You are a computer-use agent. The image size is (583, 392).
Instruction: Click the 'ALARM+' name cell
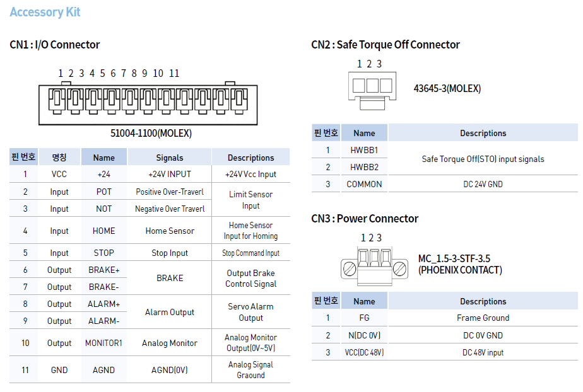(x=103, y=304)
